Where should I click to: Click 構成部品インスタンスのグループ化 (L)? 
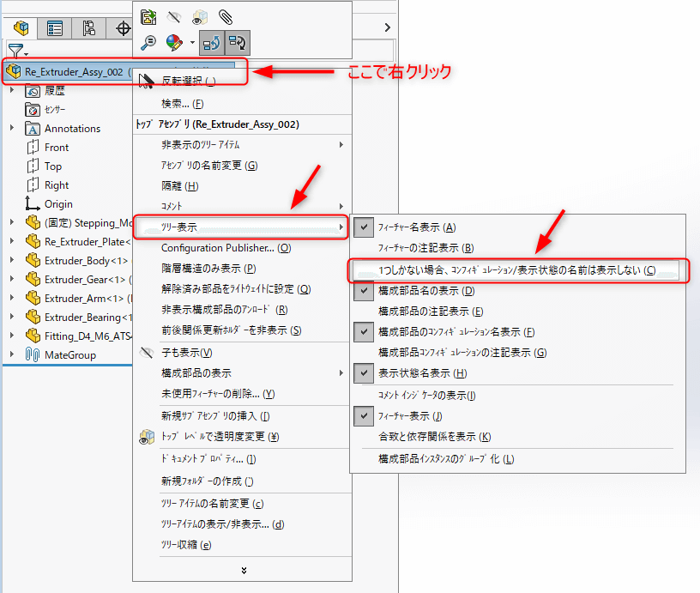click(446, 459)
